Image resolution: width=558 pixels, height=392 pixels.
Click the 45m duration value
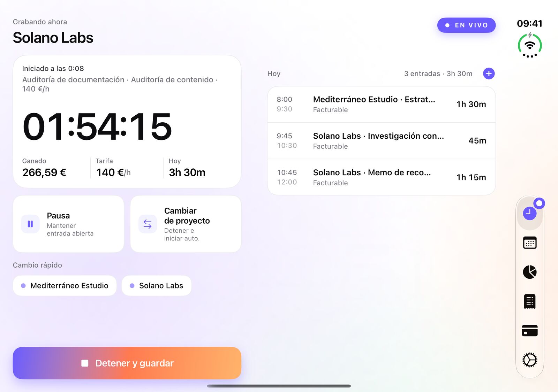click(x=477, y=141)
